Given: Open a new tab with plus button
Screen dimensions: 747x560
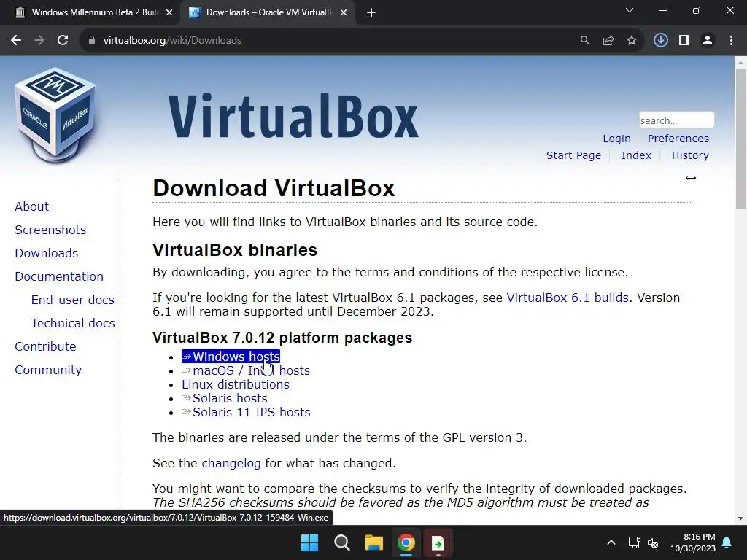Looking at the screenshot, I should point(371,12).
